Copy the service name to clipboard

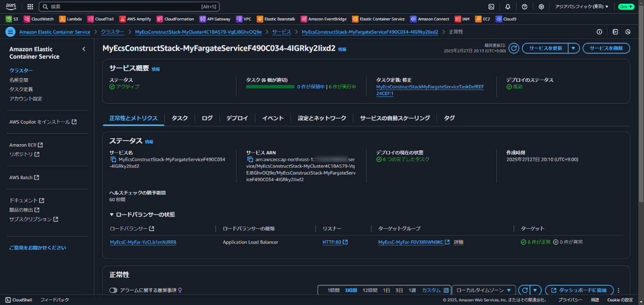113,159
